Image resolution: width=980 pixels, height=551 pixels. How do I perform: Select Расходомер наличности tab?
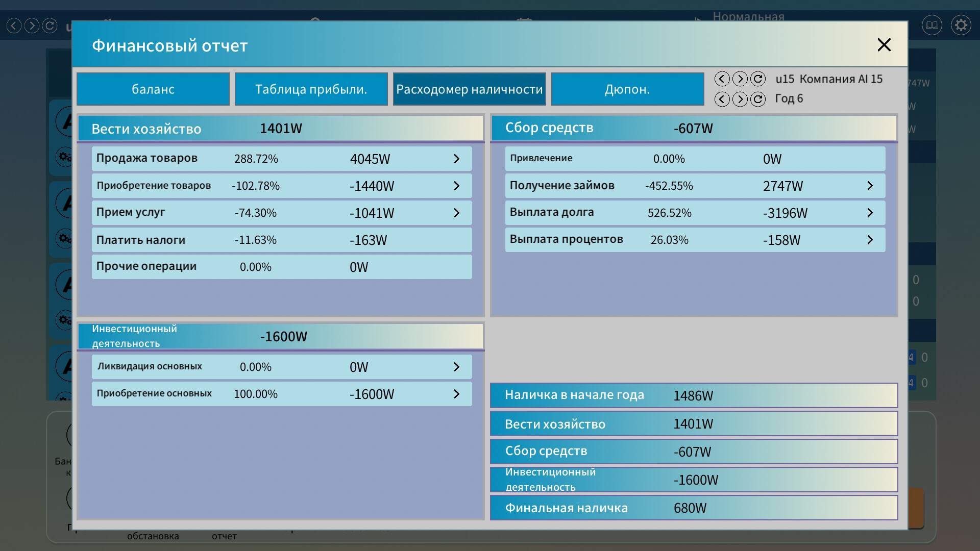469,89
